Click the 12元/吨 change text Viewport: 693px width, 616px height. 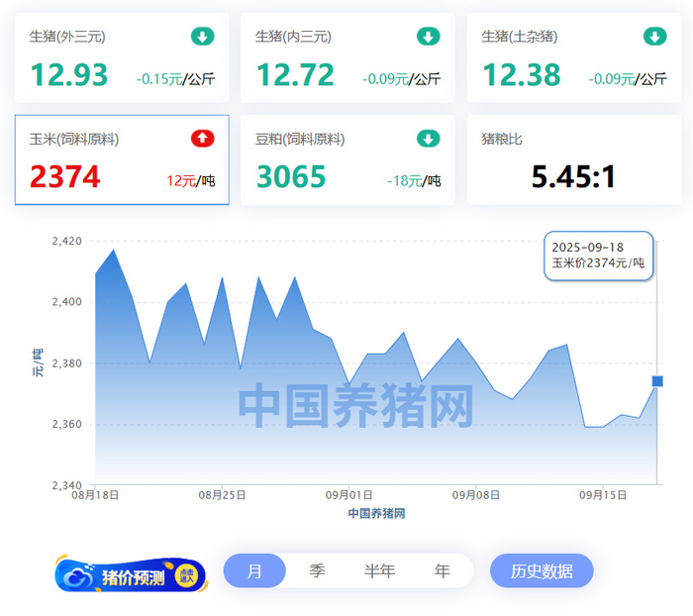tap(190, 181)
